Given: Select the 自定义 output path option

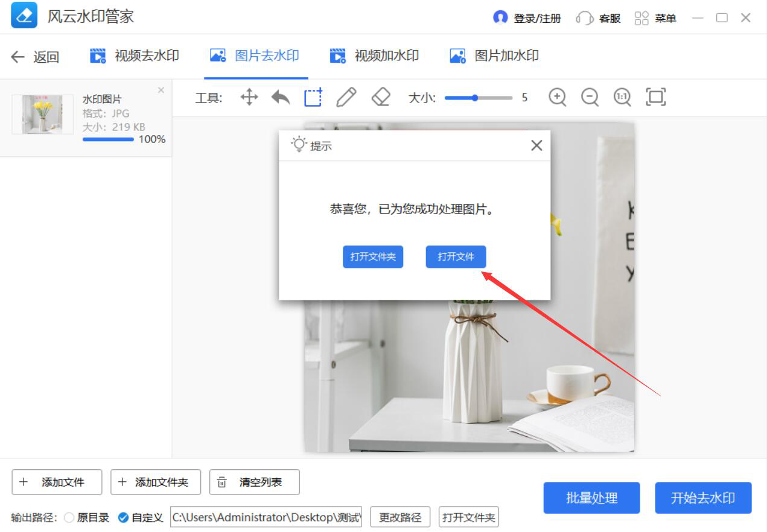Looking at the screenshot, I should [123, 518].
